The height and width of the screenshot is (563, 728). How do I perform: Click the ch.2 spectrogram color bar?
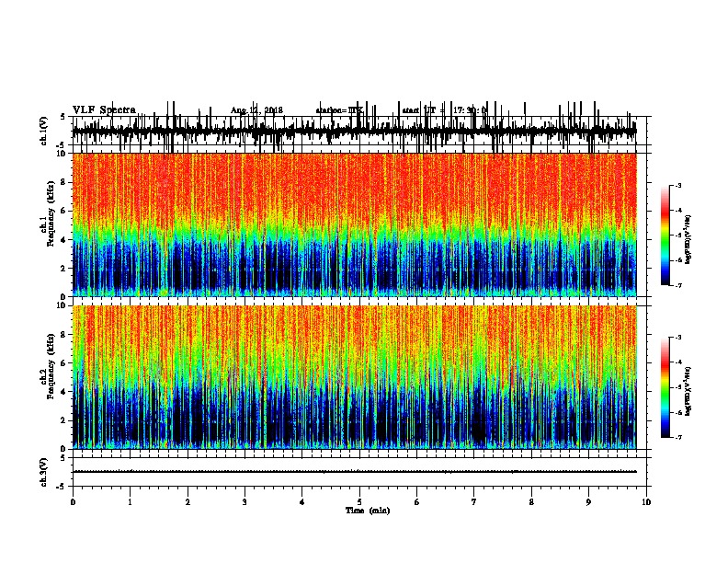(665, 387)
